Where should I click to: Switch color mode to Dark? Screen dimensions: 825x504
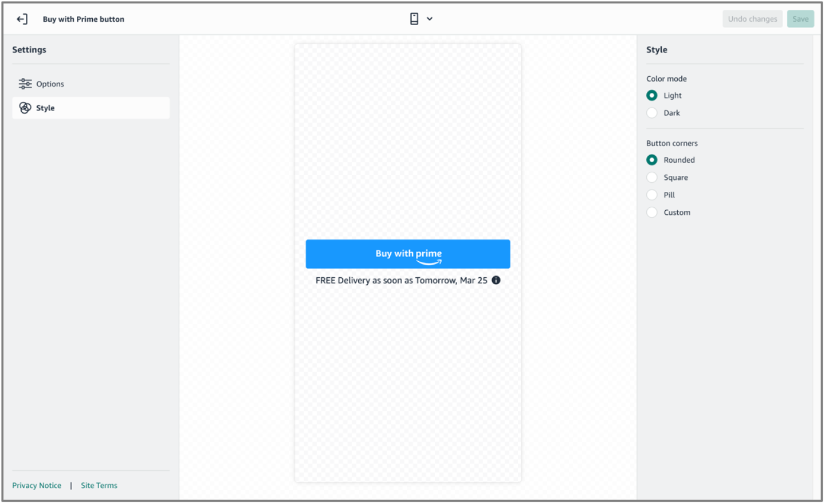tap(651, 113)
